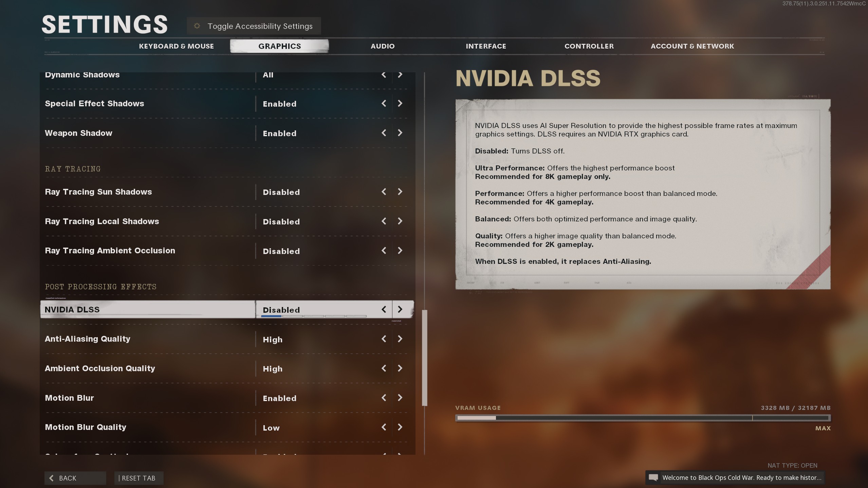Click right arrow for Weapon Shadow

click(400, 133)
